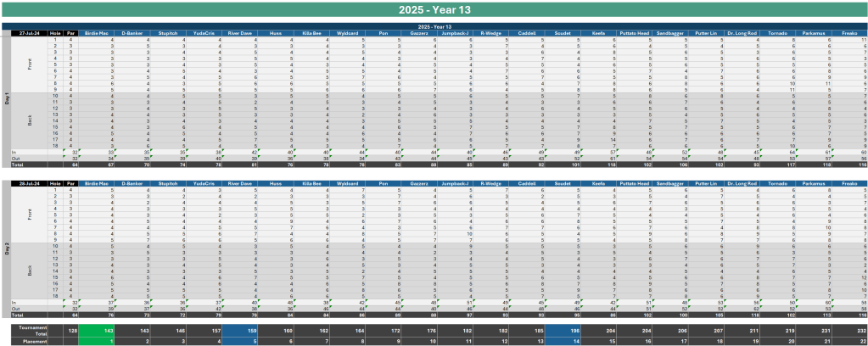
Task: Select the Front label in Day 1
Action: tap(29, 61)
